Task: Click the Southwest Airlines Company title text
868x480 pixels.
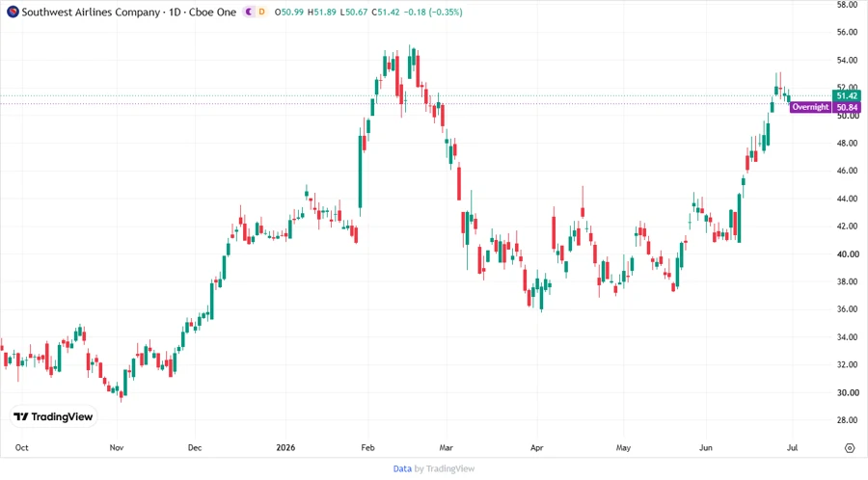Action: pos(91,12)
